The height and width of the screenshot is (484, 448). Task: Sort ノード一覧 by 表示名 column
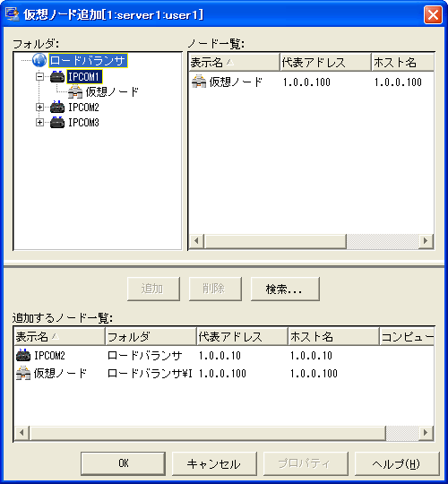tap(234, 62)
